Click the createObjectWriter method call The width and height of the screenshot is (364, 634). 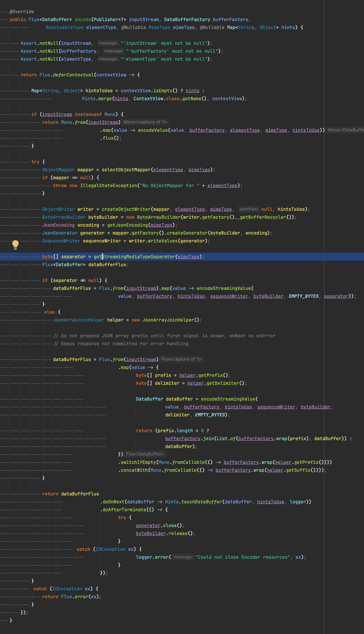point(126,209)
